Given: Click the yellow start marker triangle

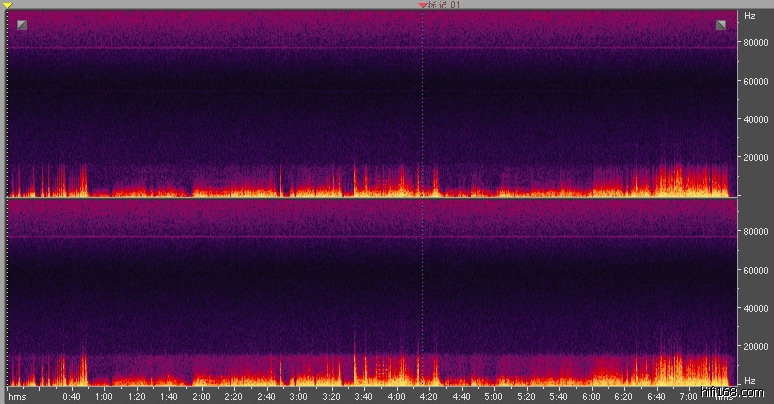Looking at the screenshot, I should 7,5.
